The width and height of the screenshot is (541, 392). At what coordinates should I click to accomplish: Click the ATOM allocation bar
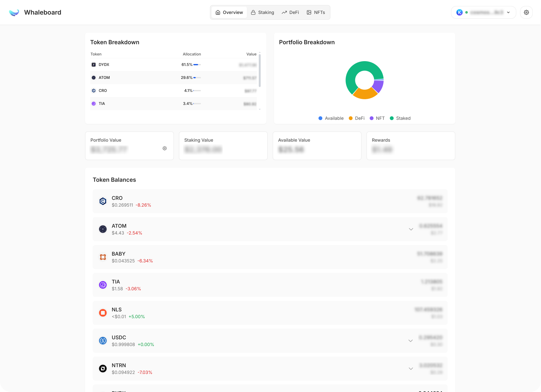pyautogui.click(x=197, y=78)
